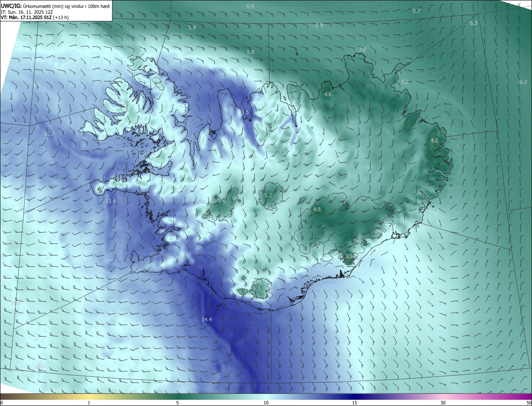Click the 3.9 value near the southeast coast
Screen dimensions: 532x406
(349, 257)
